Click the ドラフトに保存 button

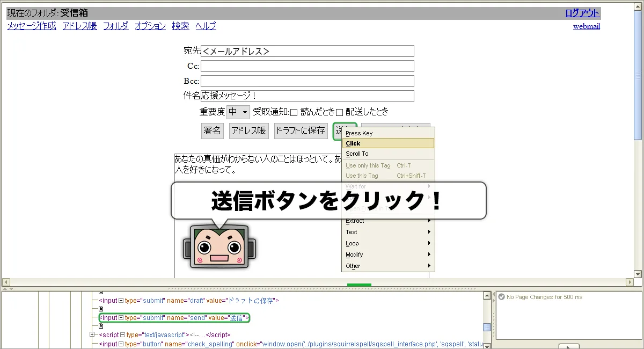pyautogui.click(x=301, y=130)
